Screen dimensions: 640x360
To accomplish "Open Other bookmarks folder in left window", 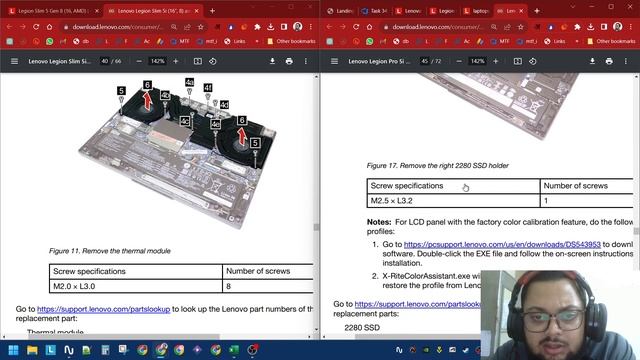I will 291,41.
